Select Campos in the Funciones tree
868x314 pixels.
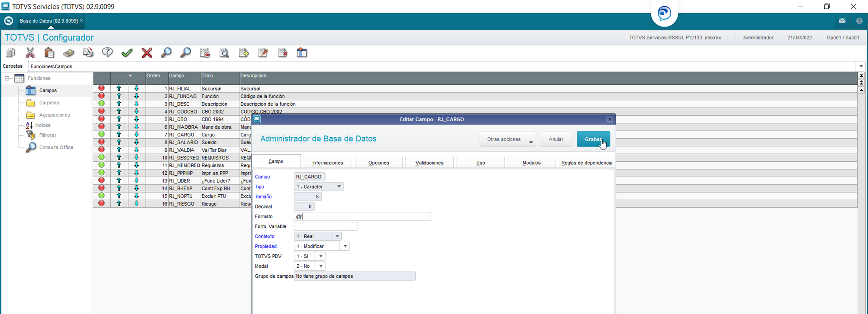[48, 90]
